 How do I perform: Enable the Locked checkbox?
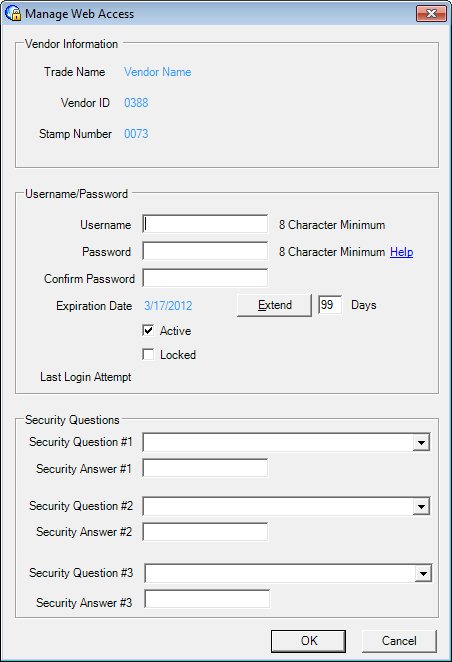coord(148,354)
